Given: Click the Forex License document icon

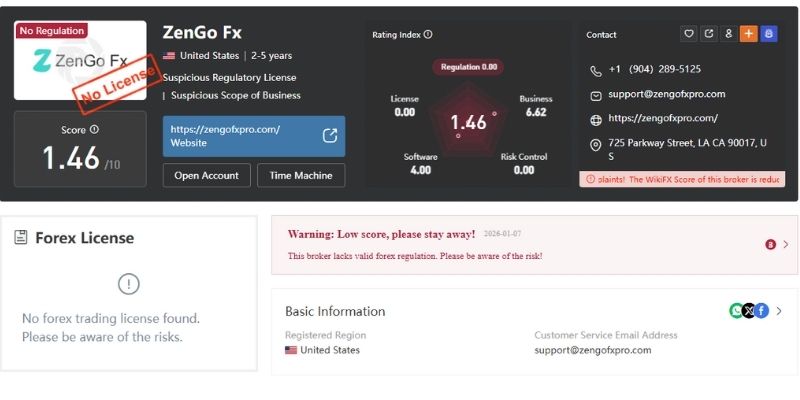Looking at the screenshot, I should (x=20, y=237).
